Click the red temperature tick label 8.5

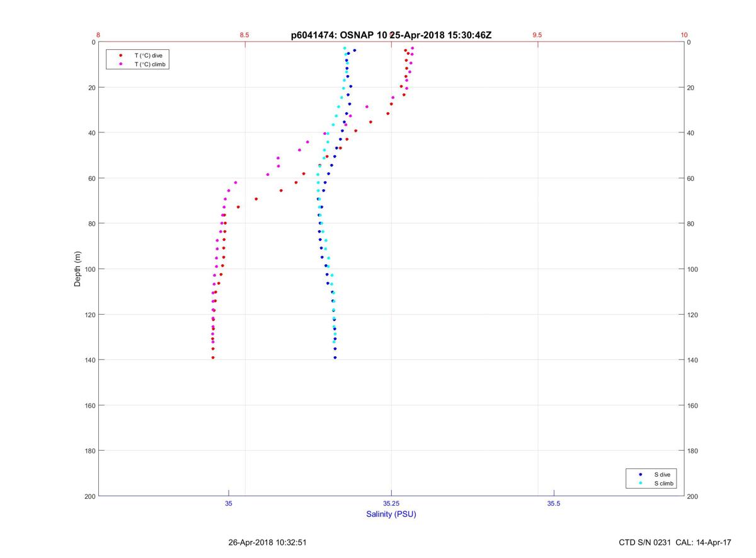click(244, 35)
